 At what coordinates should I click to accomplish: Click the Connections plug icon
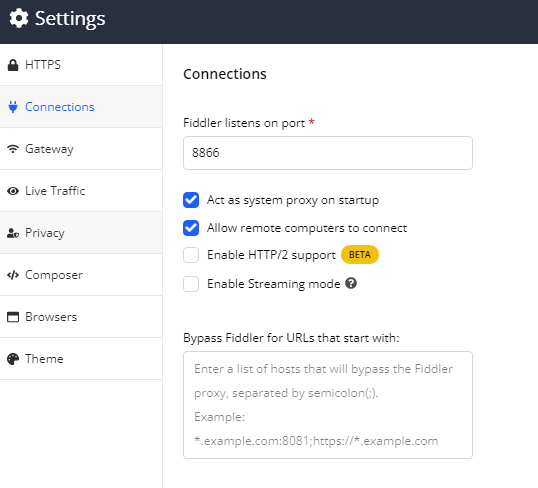13,107
